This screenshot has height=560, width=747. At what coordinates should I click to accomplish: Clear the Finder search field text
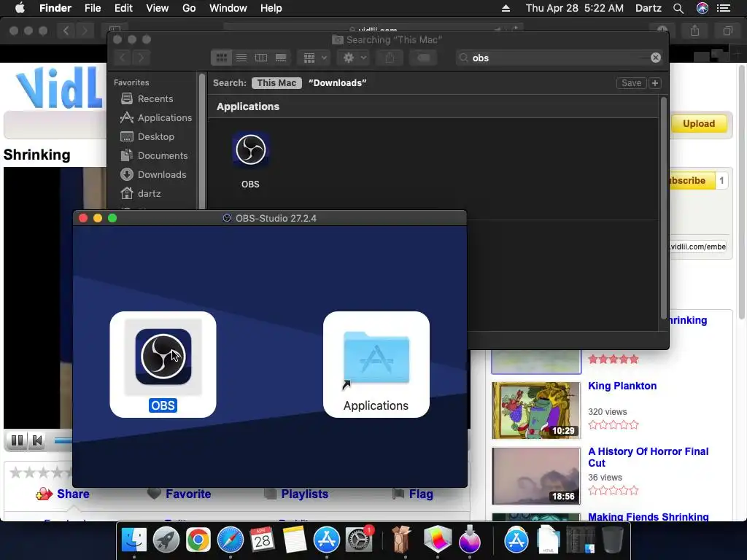(656, 58)
